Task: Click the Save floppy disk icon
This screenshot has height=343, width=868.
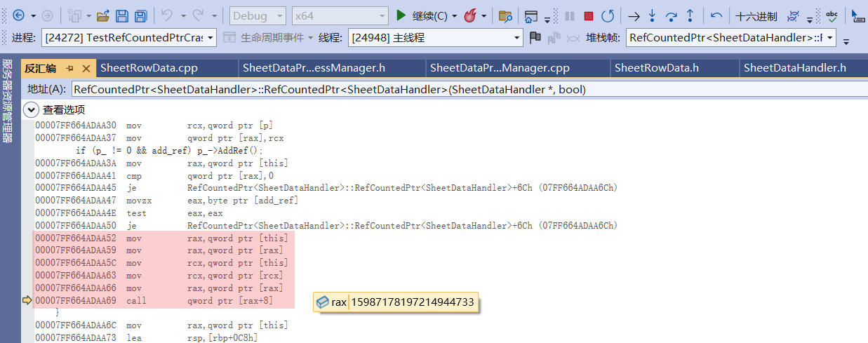Action: tap(122, 15)
